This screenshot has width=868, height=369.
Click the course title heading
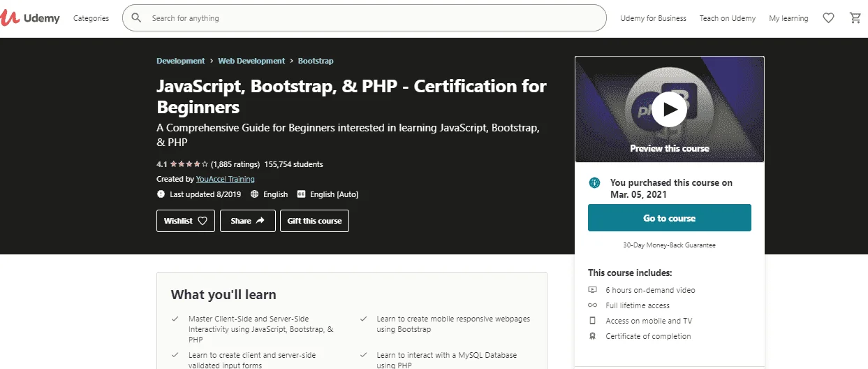(x=351, y=96)
